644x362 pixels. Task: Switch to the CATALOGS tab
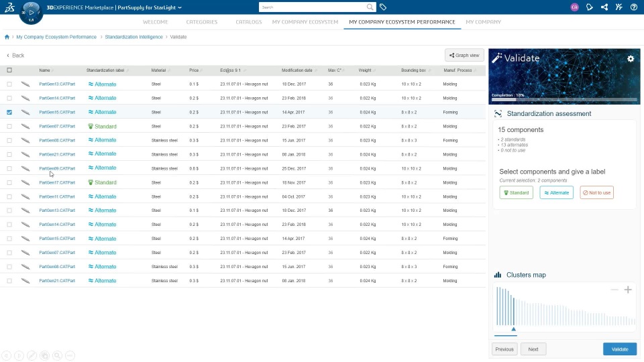click(x=248, y=22)
